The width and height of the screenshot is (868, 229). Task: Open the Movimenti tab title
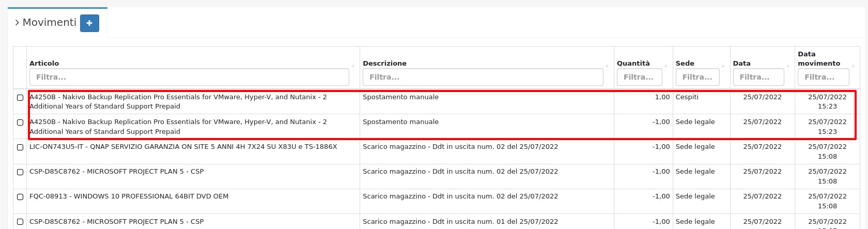49,23
